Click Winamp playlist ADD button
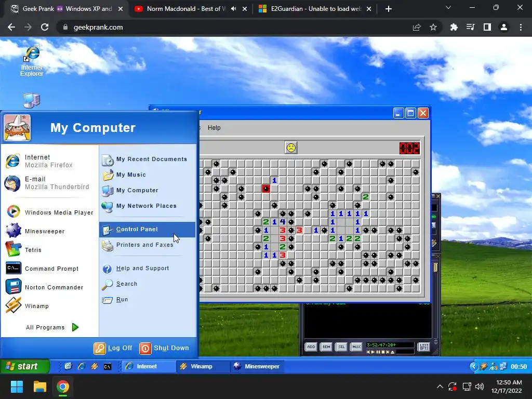This screenshot has height=399, width=532. click(311, 347)
